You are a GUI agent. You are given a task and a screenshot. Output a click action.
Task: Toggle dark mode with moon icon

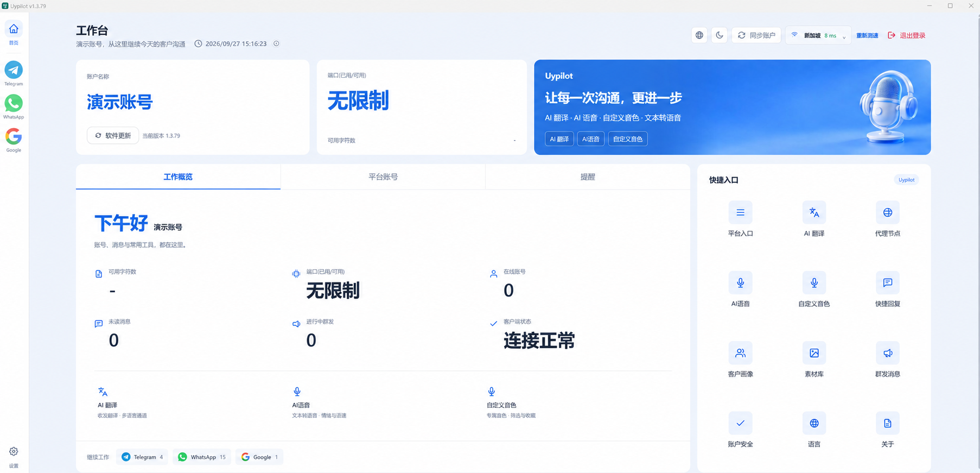720,35
